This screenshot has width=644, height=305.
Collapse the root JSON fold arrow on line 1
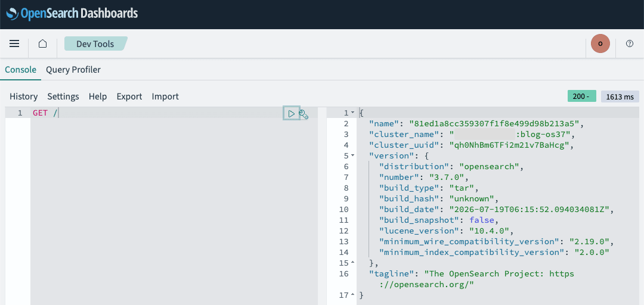pos(353,113)
